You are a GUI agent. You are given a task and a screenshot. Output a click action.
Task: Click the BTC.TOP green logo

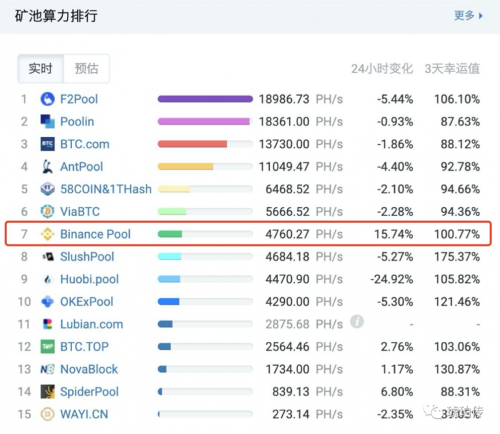(47, 347)
